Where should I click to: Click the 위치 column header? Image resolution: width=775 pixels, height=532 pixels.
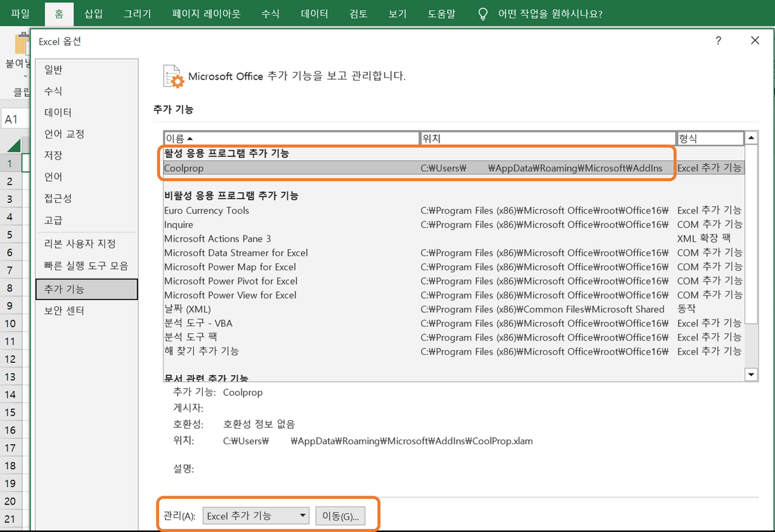(548, 139)
